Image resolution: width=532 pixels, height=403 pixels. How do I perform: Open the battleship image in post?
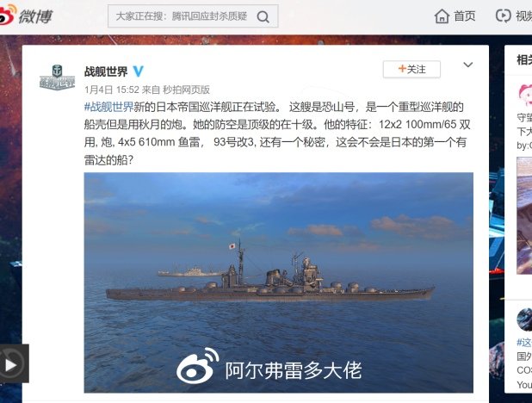pos(279,282)
